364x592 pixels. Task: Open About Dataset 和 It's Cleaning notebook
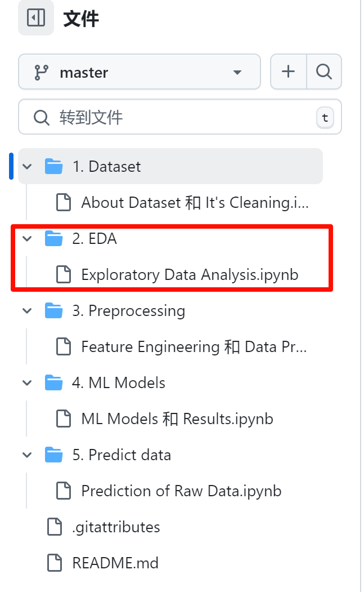pyautogui.click(x=194, y=203)
